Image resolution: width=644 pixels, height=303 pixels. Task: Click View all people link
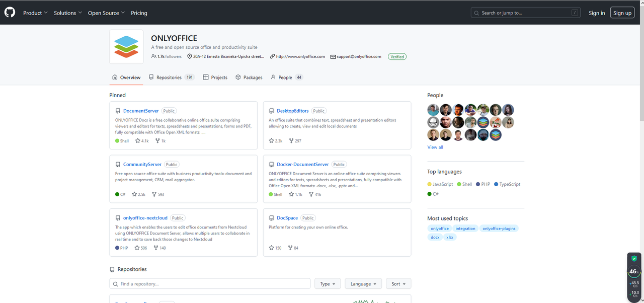(435, 147)
